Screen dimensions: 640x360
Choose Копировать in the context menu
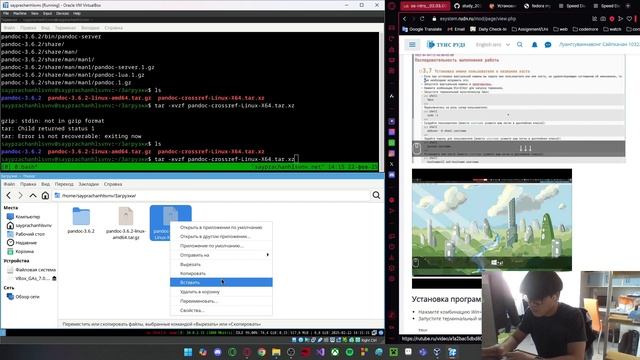(221, 273)
